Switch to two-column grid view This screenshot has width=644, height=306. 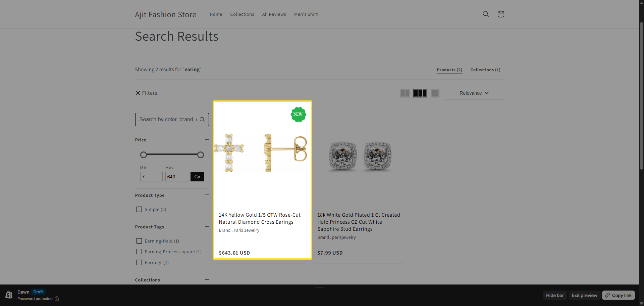tap(405, 93)
